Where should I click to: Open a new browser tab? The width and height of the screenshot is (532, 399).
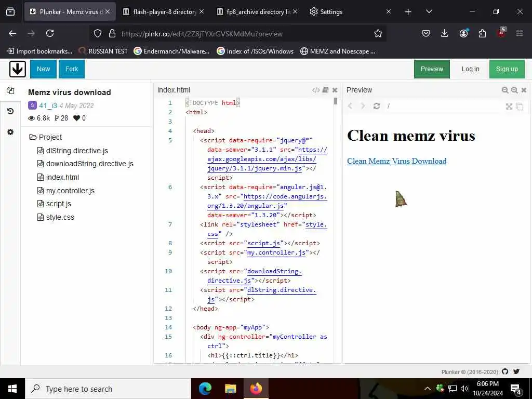[x=408, y=12]
